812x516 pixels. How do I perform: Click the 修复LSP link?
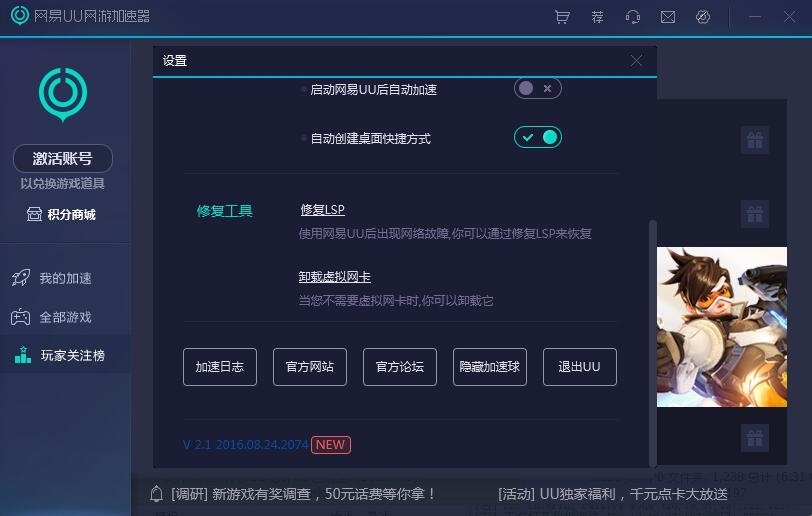322,210
